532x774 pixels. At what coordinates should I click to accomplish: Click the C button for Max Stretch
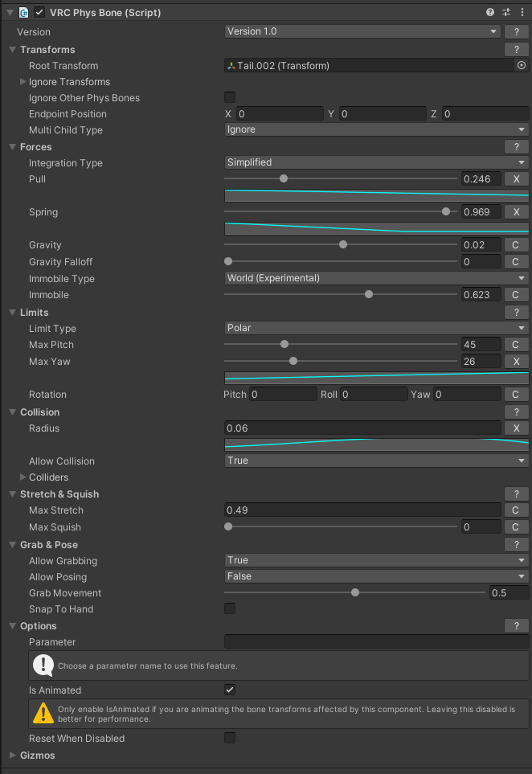pyautogui.click(x=515, y=510)
